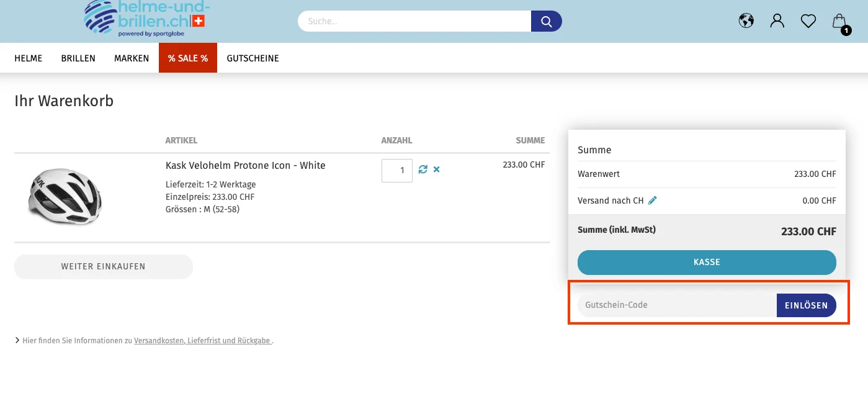868x396 pixels.
Task: Open the language globe icon
Action: [746, 21]
